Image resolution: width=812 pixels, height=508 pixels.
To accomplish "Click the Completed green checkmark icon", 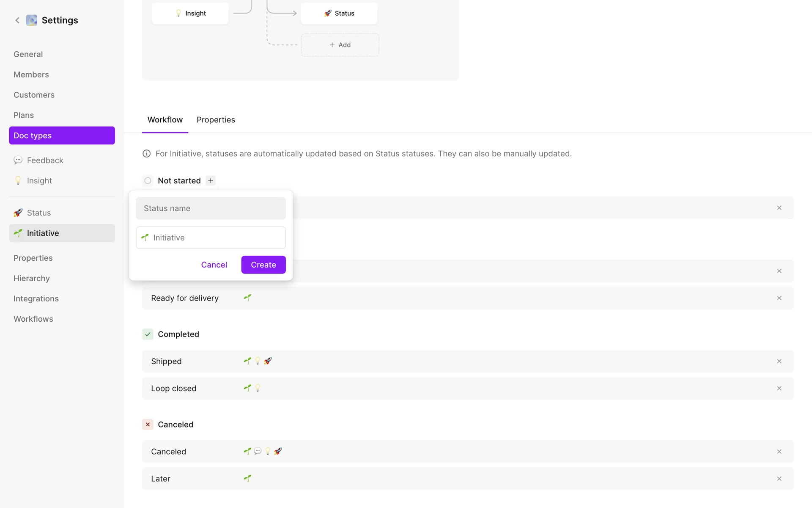I will point(148,334).
